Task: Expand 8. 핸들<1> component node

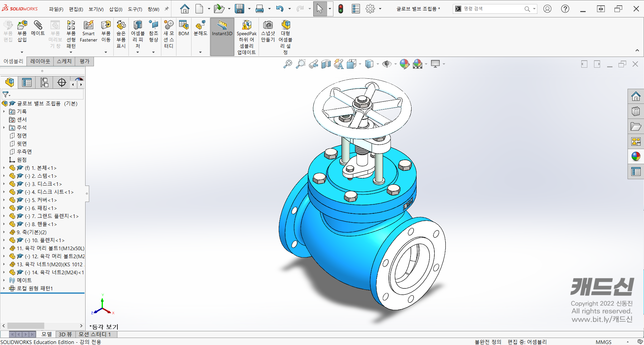Action: click(x=4, y=224)
